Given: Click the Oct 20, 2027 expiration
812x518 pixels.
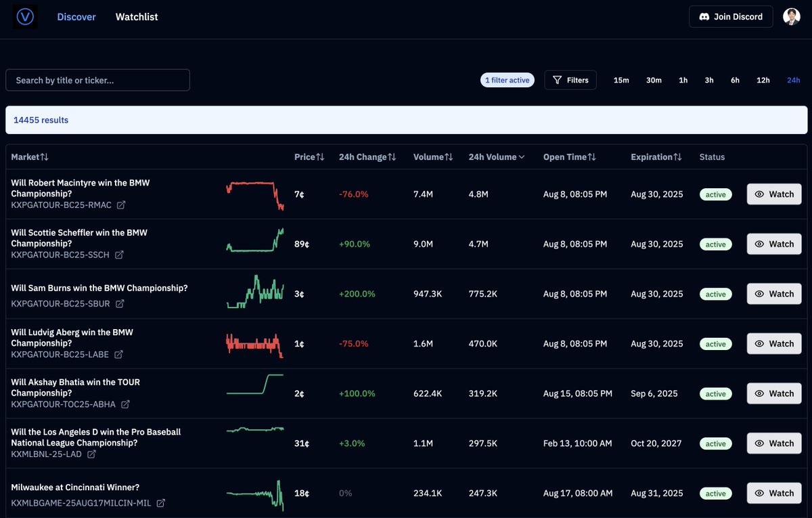Looking at the screenshot, I should pos(656,443).
